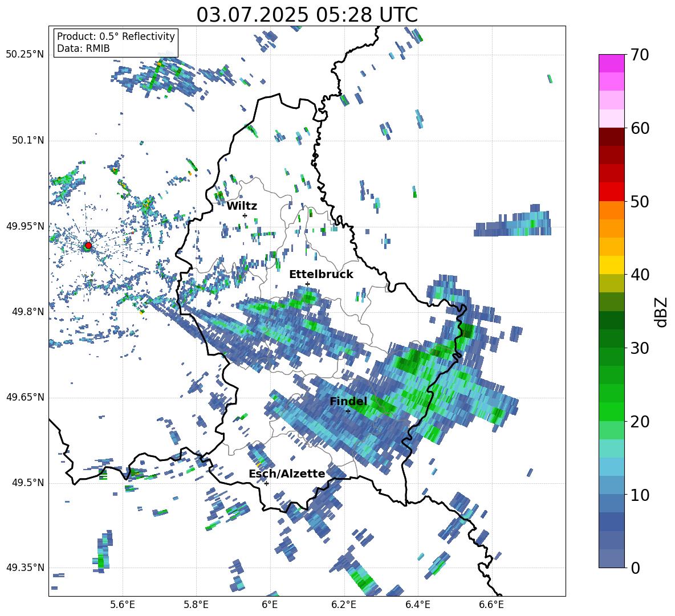This screenshot has height=616, width=675.
Task: Click the dBZ colorbar axis label
Action: (662, 312)
